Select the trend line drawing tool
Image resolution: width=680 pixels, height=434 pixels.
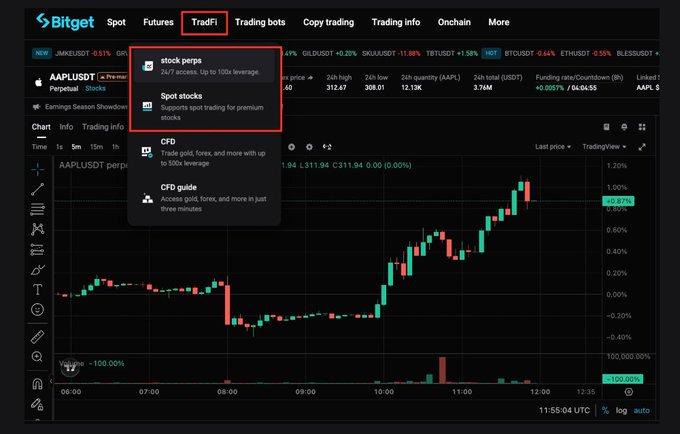click(38, 189)
